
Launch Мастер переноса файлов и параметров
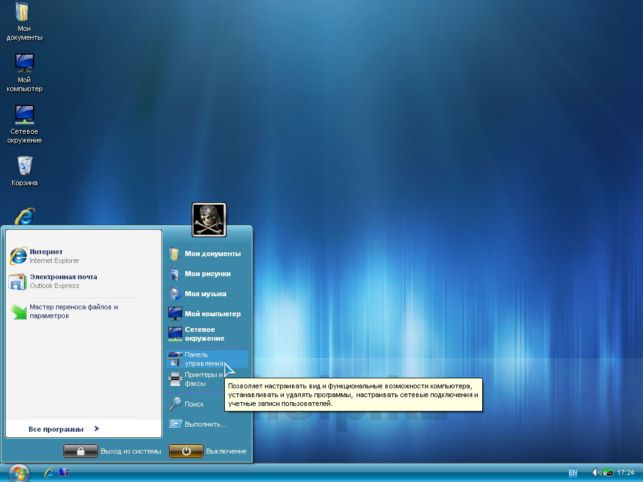(x=84, y=311)
